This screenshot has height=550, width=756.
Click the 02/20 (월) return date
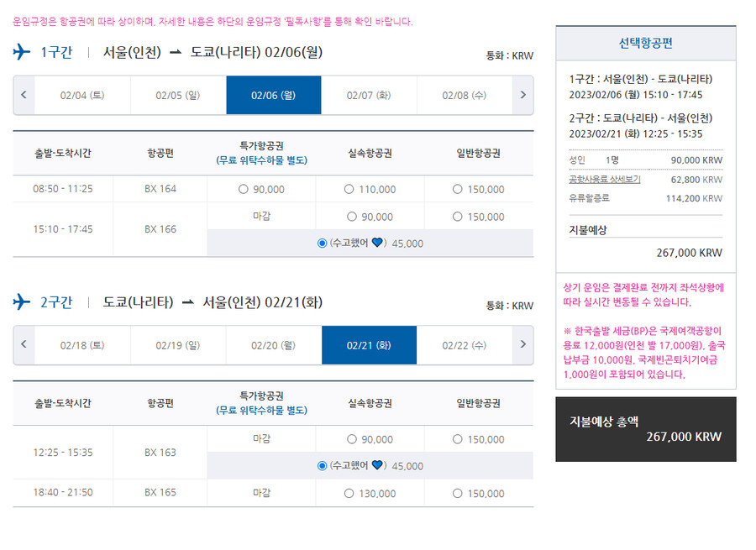pos(273,343)
